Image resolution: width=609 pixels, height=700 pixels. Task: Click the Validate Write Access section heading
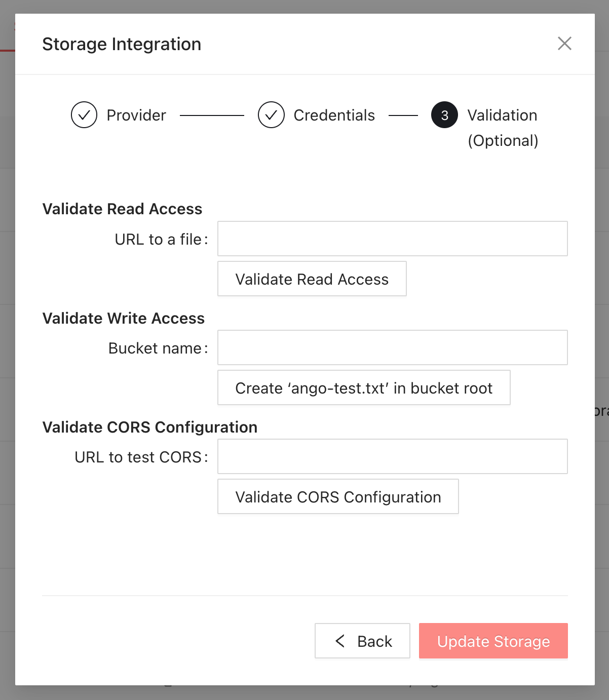pyautogui.click(x=124, y=318)
